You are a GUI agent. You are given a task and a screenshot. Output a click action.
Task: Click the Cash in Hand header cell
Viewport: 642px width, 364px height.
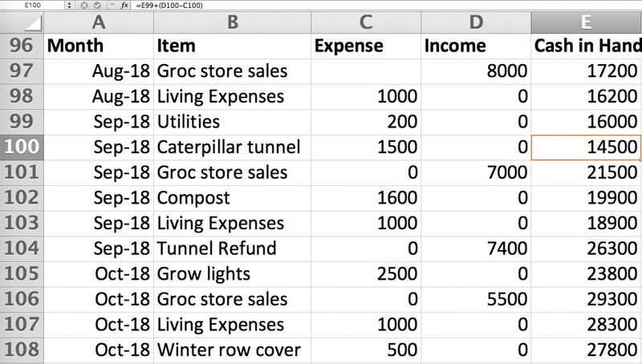click(587, 46)
